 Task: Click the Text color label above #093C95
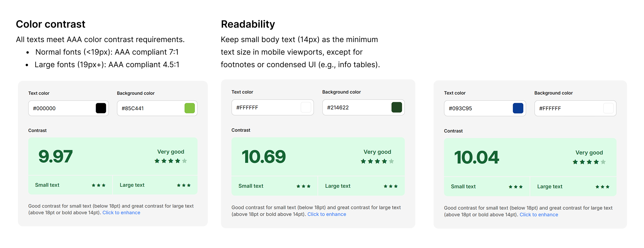coord(455,93)
